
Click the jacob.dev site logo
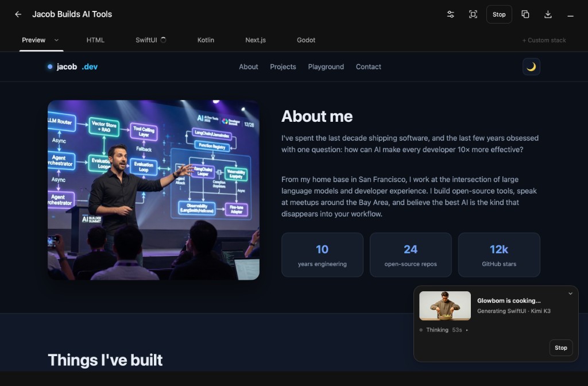click(72, 67)
